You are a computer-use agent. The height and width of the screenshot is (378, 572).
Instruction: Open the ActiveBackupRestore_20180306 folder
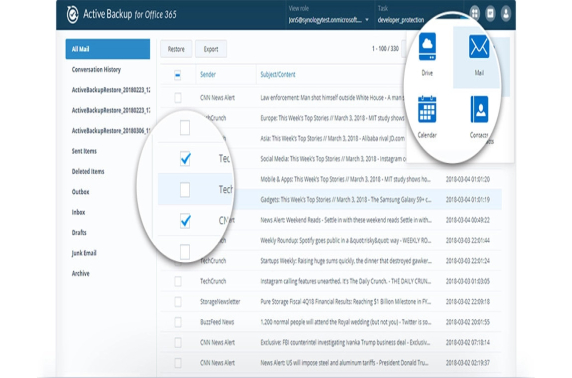coord(111,131)
